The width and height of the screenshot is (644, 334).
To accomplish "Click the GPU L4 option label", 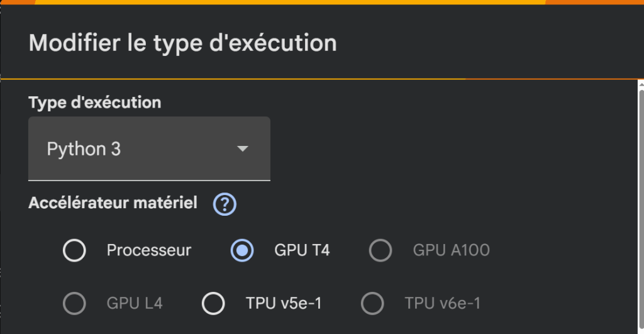I will (x=135, y=304).
